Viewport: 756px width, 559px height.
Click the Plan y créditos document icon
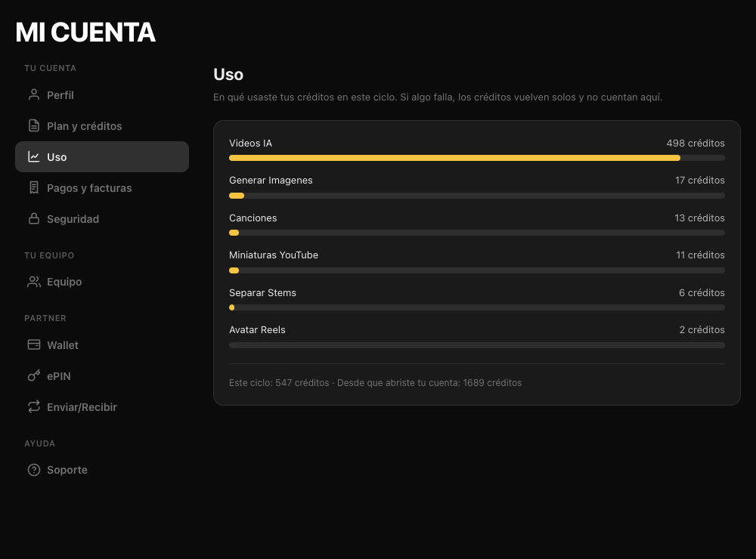click(x=34, y=125)
